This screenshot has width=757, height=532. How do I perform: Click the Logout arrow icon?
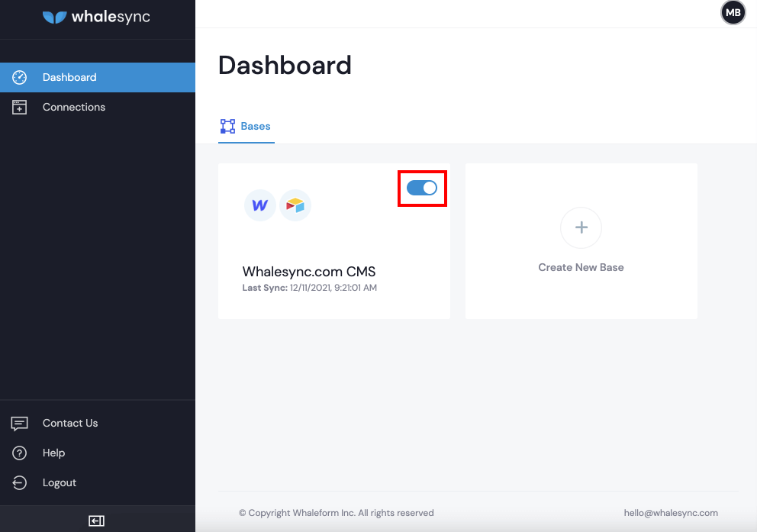pyautogui.click(x=19, y=482)
